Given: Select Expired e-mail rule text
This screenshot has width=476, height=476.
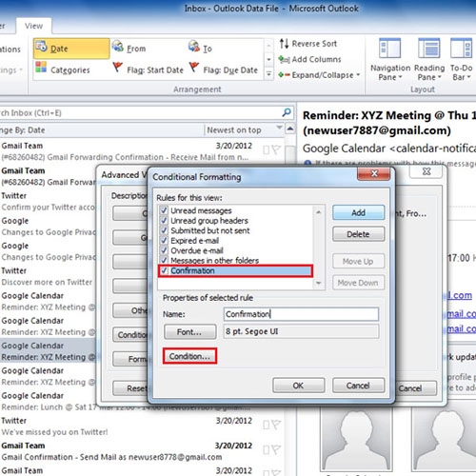Looking at the screenshot, I should (x=195, y=241).
